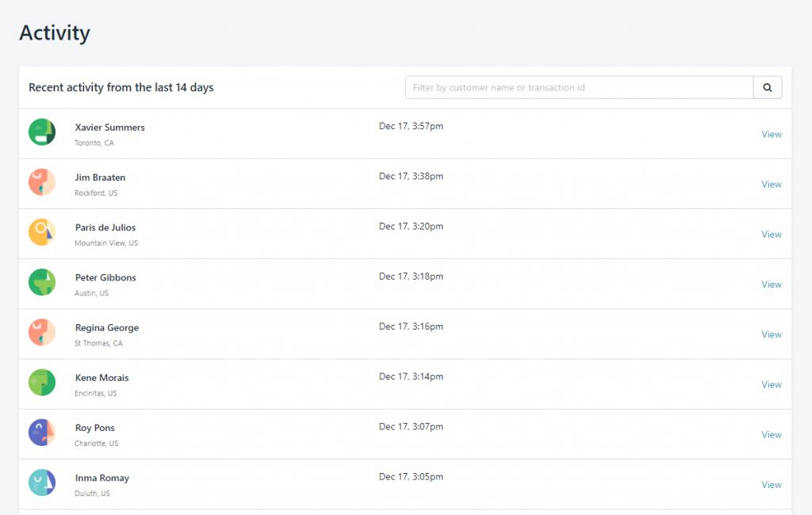View Jim Braaten's activity

tap(771, 185)
